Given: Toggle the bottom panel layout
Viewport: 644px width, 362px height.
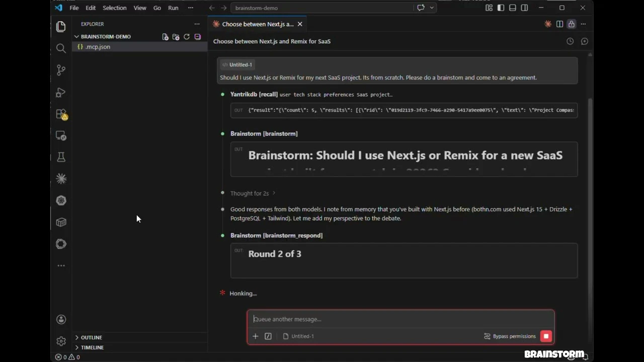Looking at the screenshot, I should [x=513, y=8].
